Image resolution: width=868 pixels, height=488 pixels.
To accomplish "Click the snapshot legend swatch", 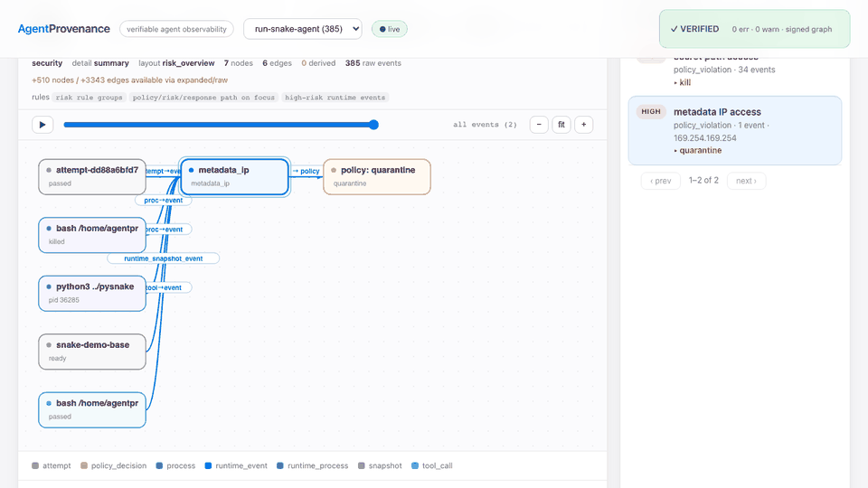I will pyautogui.click(x=362, y=466).
